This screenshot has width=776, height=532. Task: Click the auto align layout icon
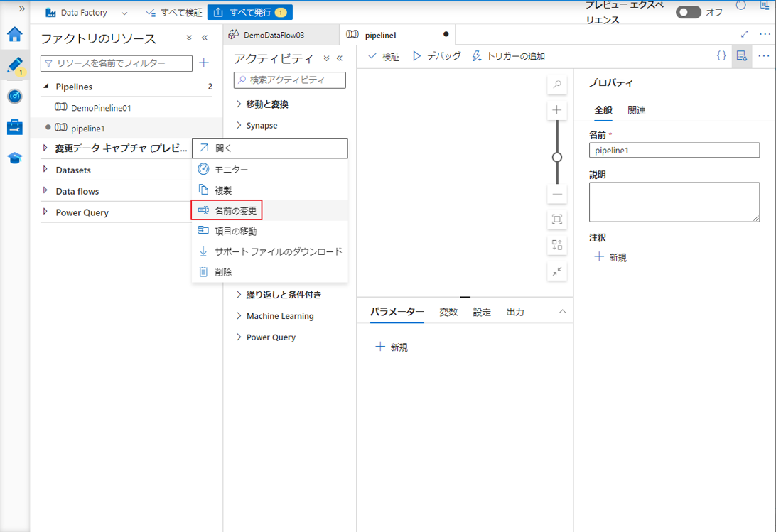click(557, 245)
